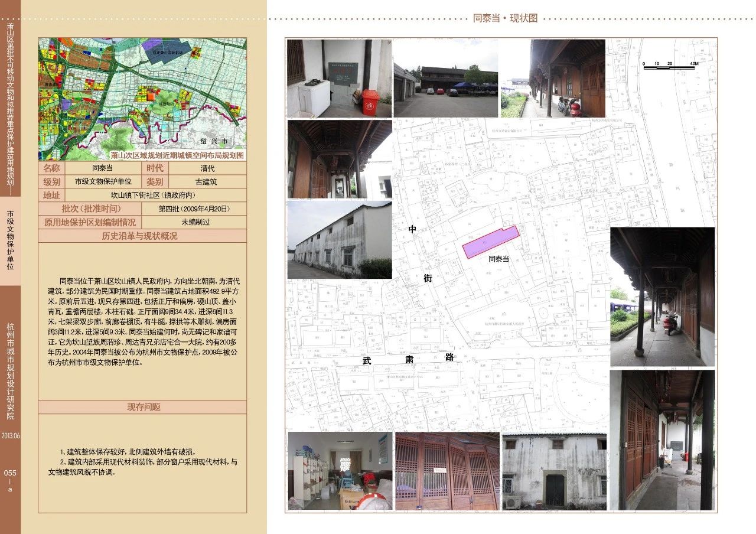Select the sidebar date 2013.06

(11, 436)
